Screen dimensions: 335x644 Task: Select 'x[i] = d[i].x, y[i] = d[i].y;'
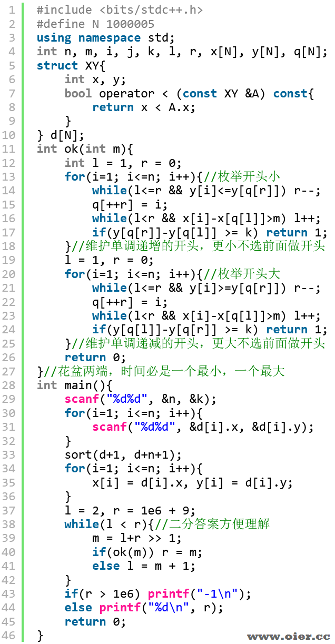[x=192, y=482]
